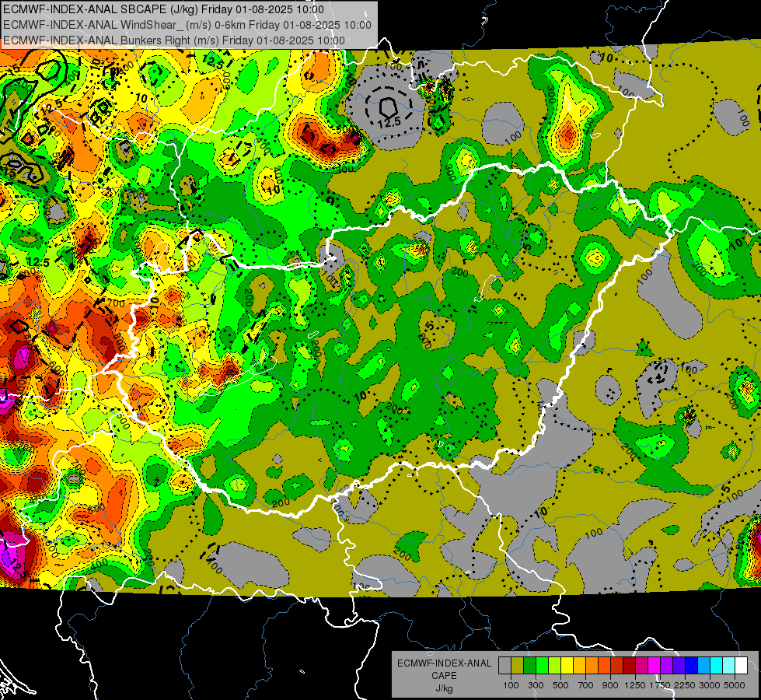Screen dimensions: 761x700
Task: Click ECMWF-INDEX-ANAL text in the legend box
Action: (444, 663)
